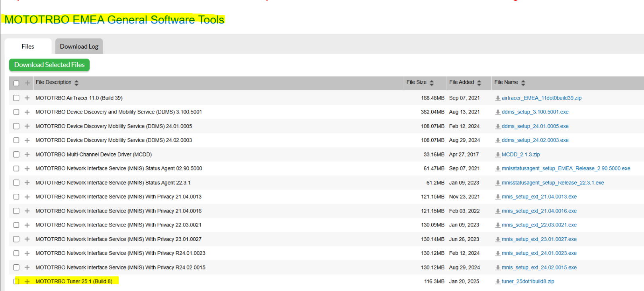This screenshot has width=644, height=291.
Task: Expand details for AirTracer 11.0 row
Action: pos(27,98)
